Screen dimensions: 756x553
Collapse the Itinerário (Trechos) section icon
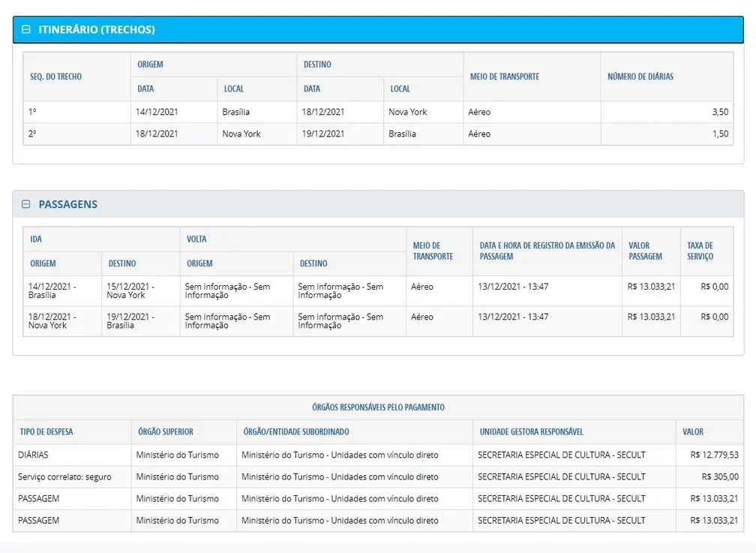[x=26, y=30]
